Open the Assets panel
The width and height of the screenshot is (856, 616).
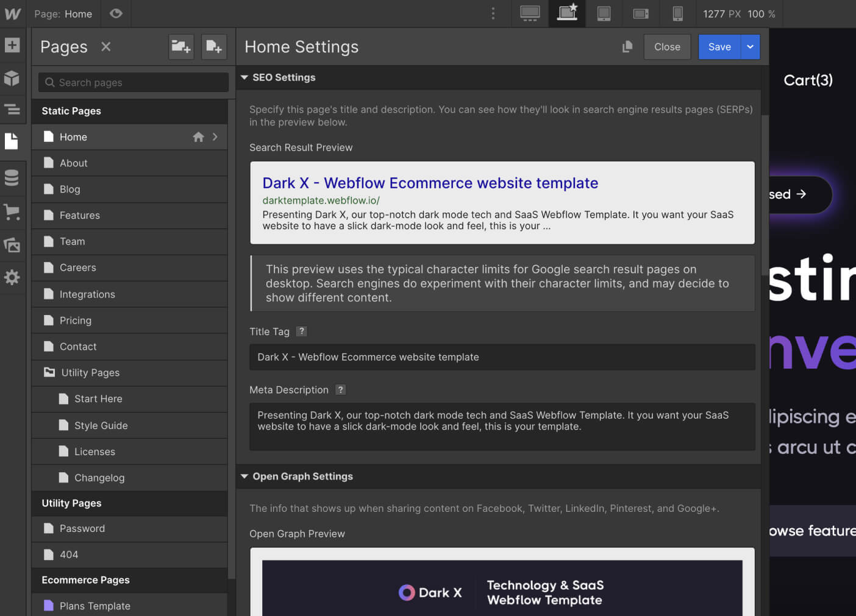click(13, 245)
